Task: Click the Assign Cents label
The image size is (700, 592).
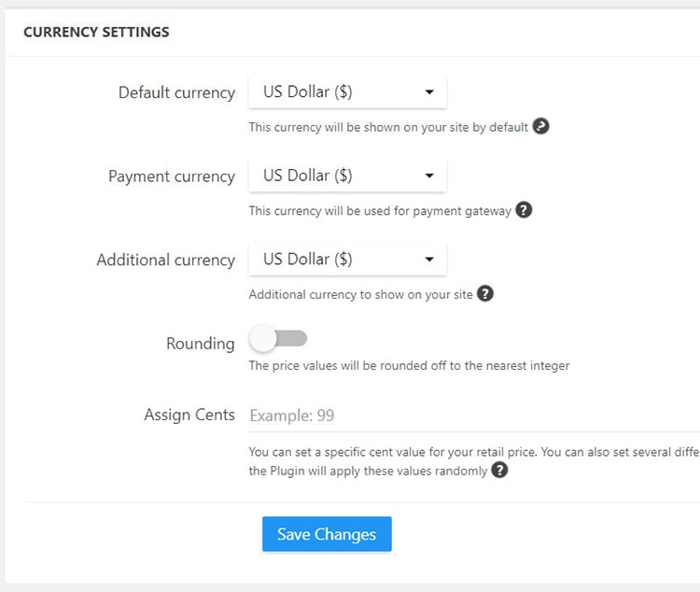Action: 189,415
